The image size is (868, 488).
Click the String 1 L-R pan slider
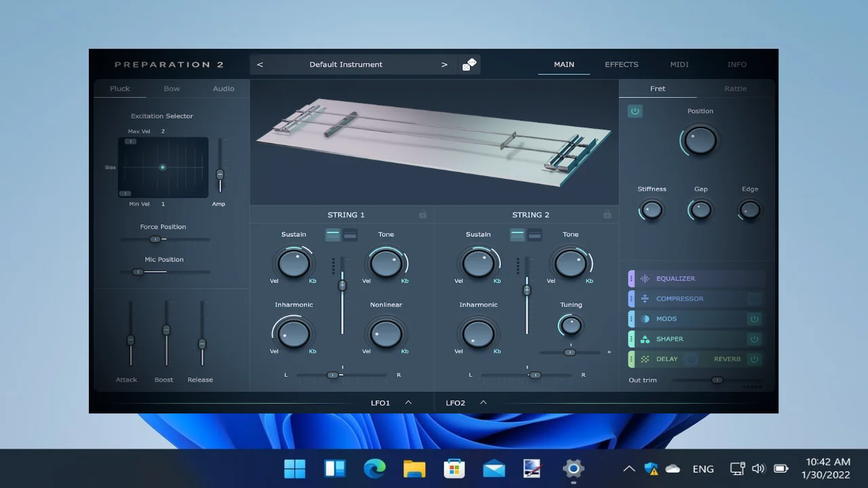(342, 375)
